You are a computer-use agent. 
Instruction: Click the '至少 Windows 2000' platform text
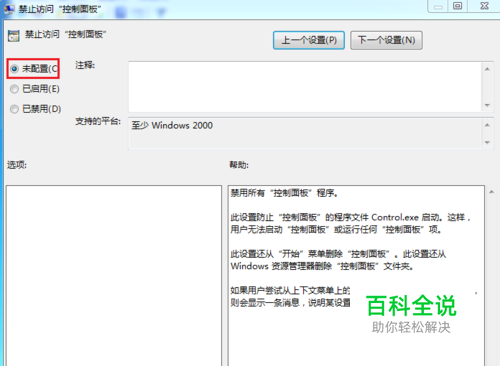172,125
